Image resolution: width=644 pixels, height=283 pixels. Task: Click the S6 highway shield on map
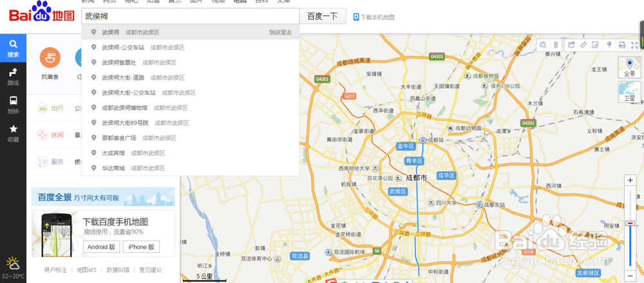[x=377, y=251]
